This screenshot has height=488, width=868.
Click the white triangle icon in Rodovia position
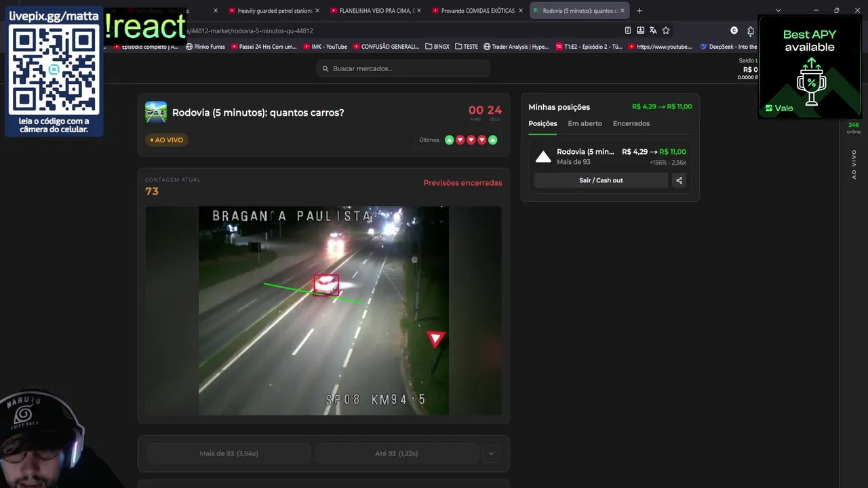543,157
